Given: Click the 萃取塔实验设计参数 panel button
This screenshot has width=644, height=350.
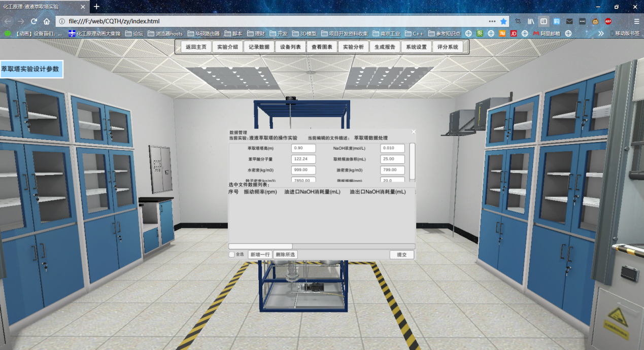Looking at the screenshot, I should pyautogui.click(x=31, y=69).
